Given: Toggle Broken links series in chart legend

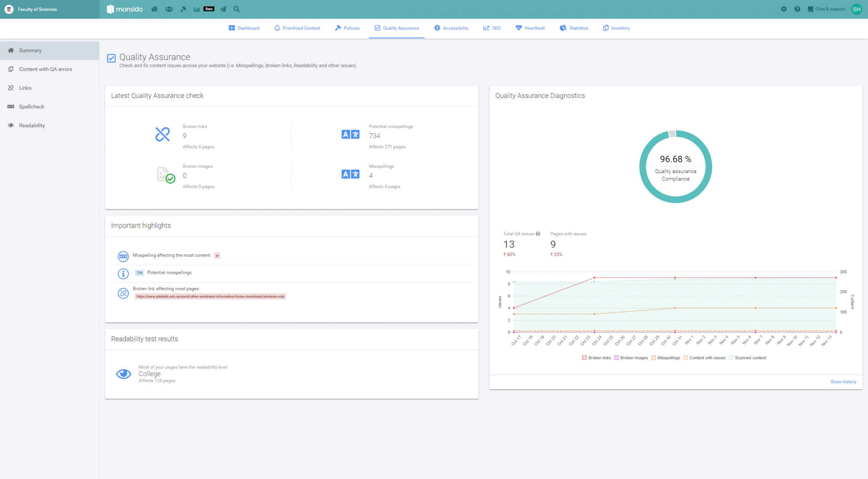Looking at the screenshot, I should [x=596, y=358].
